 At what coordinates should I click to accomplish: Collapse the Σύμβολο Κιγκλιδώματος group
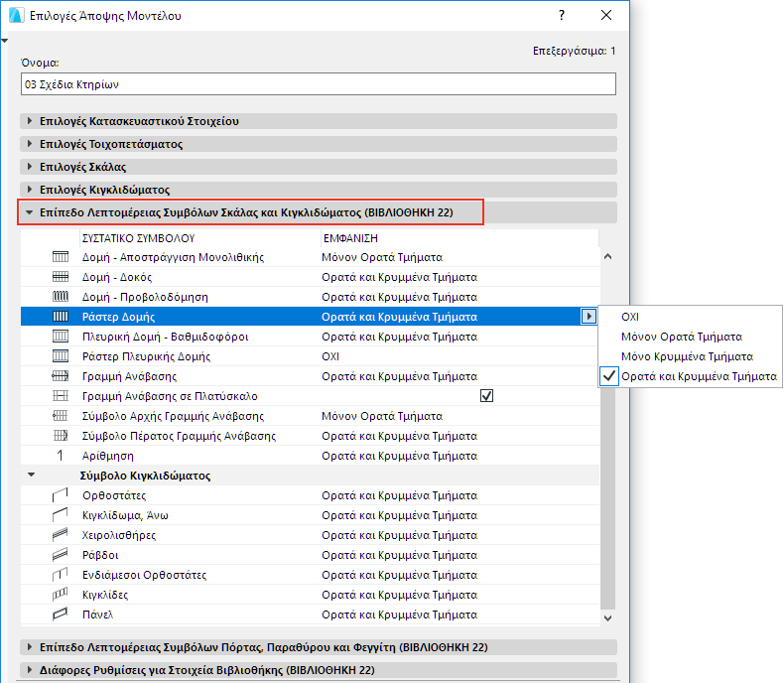tap(32, 475)
